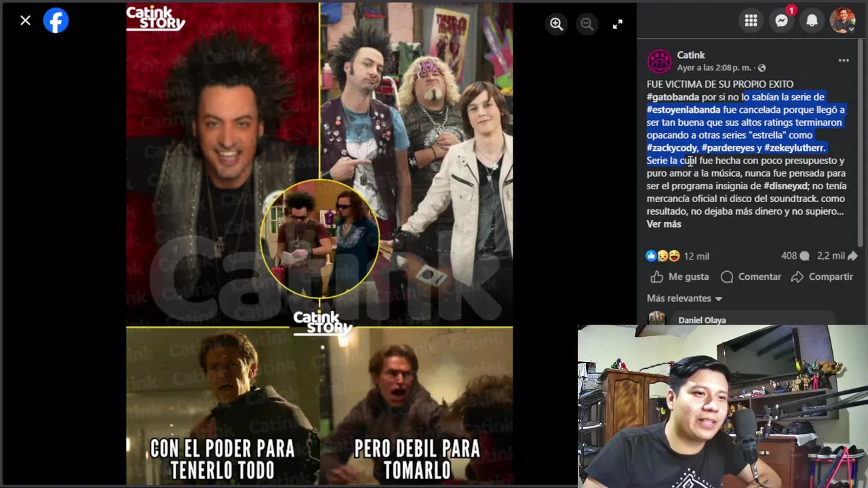Screen dimensions: 868x488
Task: Open the Facebook menu grid
Action: [751, 21]
